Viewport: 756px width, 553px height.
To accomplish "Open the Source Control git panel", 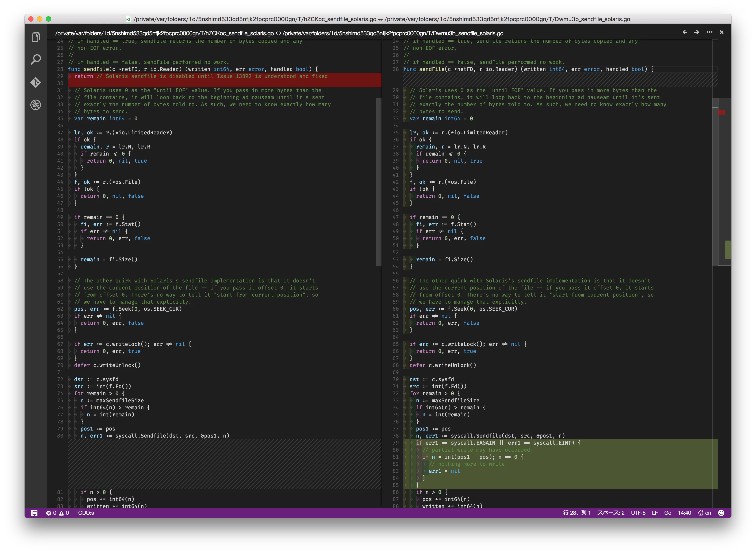I will [x=35, y=82].
